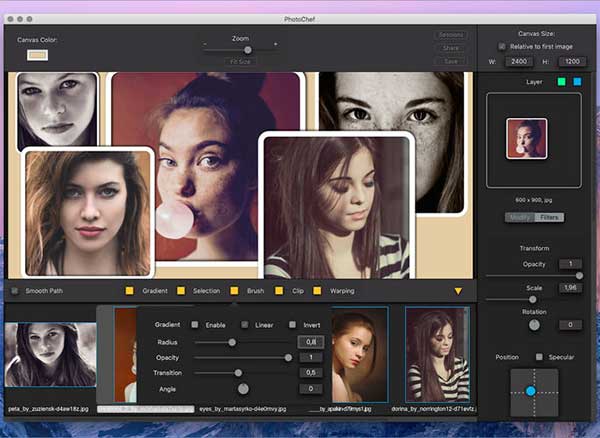Click the Save button
Image resolution: width=600 pixels, height=438 pixels.
451,61
